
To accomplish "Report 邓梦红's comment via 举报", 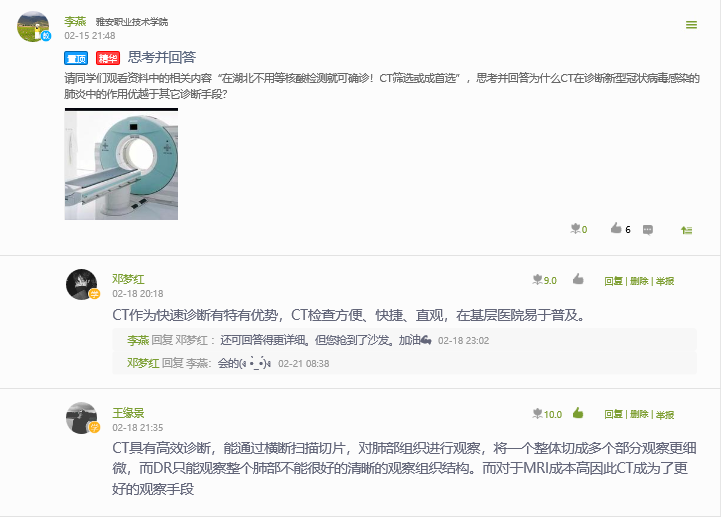I will coord(665,281).
